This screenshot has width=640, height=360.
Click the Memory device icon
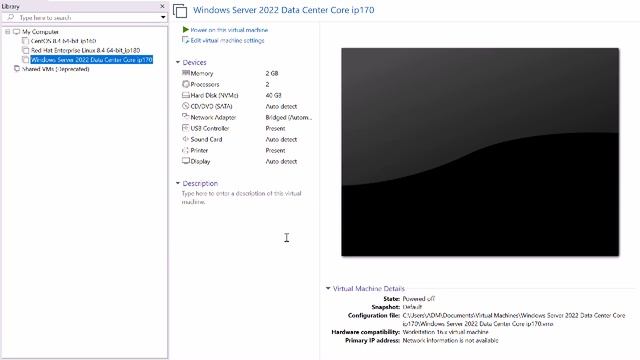click(x=186, y=73)
